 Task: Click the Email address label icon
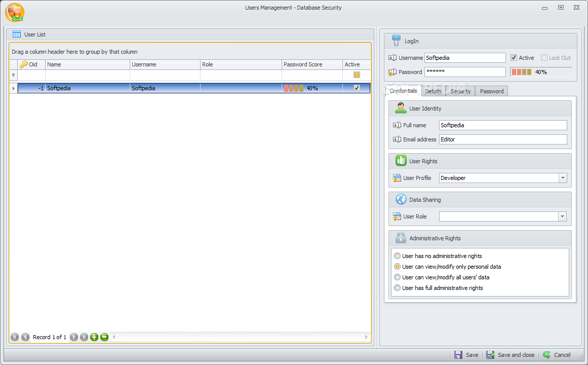pos(397,139)
